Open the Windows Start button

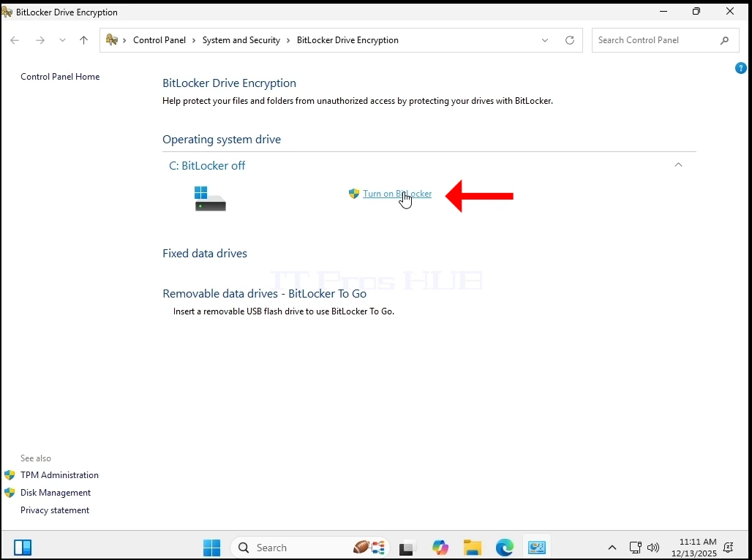tap(211, 548)
